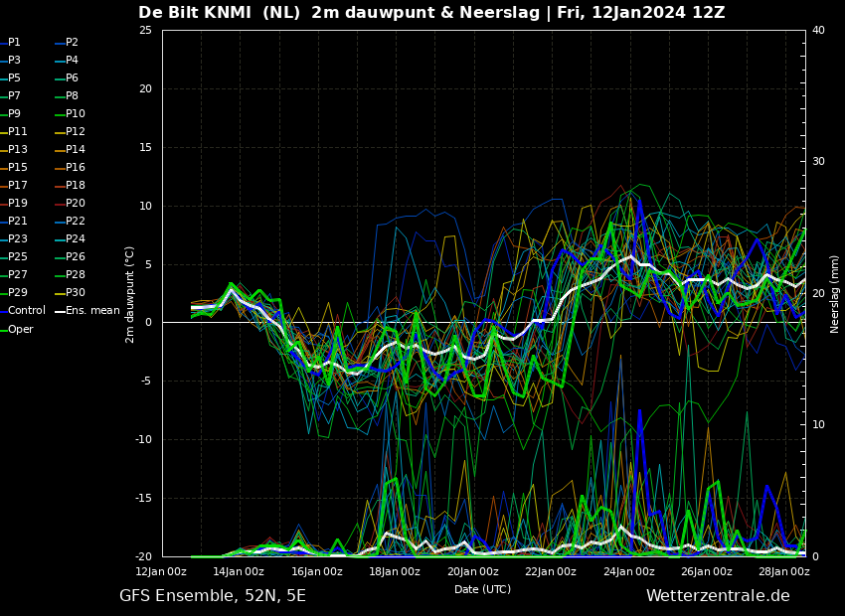Screen dimensions: 845x616
Task: Click legend entry P5
Action: coord(10,77)
